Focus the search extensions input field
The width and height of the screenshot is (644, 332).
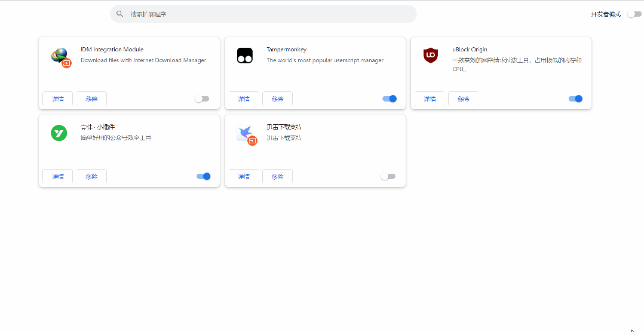pos(269,14)
